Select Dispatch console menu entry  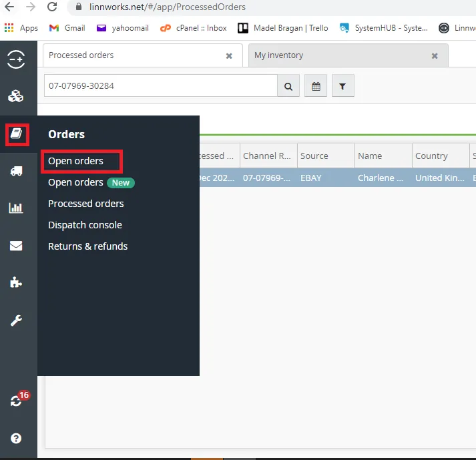point(85,225)
